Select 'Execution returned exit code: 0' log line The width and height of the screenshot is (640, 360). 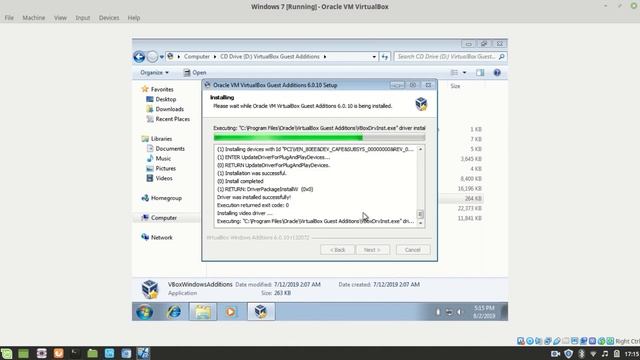click(x=253, y=205)
